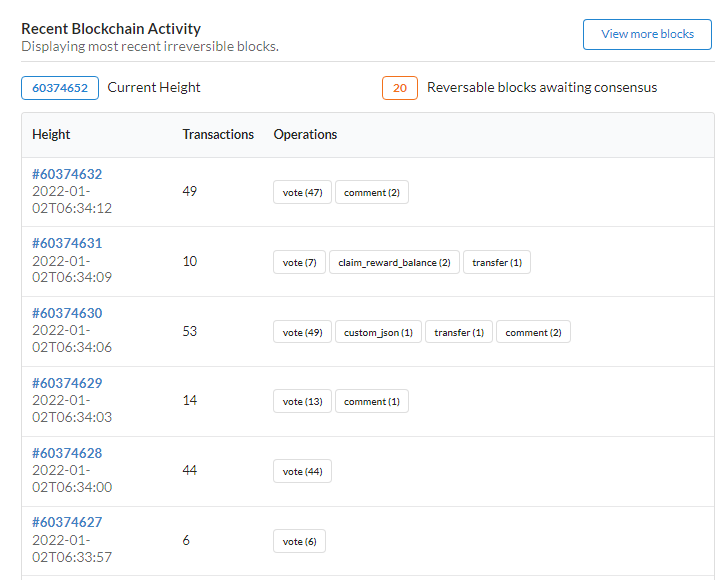Screen dimensions: 715x580
Task: Click transfer (1) tag in block #60374631
Action: coord(497,262)
